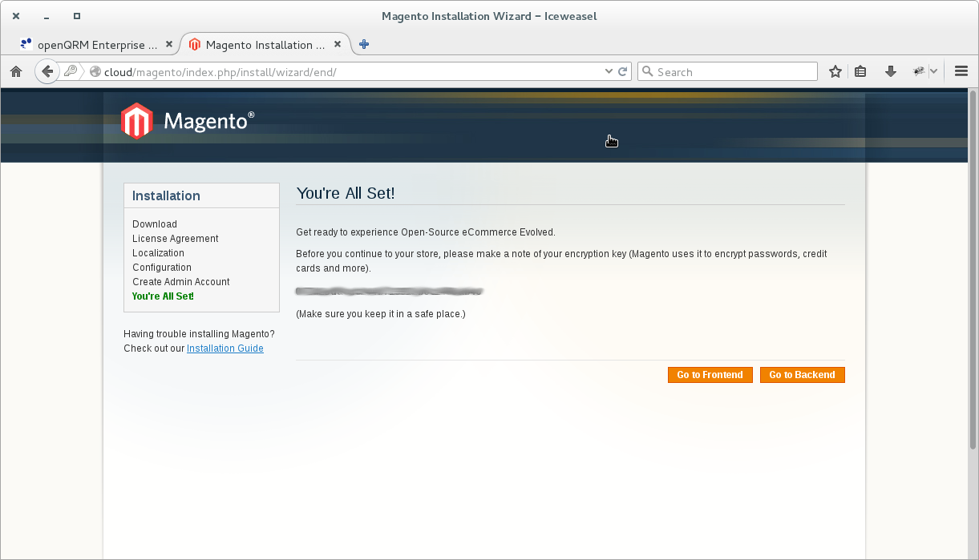
Task: Open a new tab with the plus icon
Action: (364, 45)
